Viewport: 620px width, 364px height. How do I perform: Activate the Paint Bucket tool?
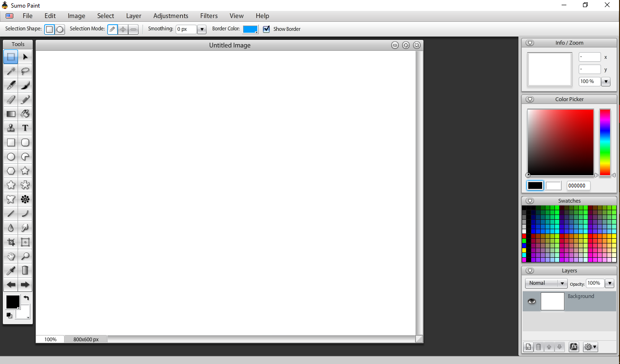[25, 114]
